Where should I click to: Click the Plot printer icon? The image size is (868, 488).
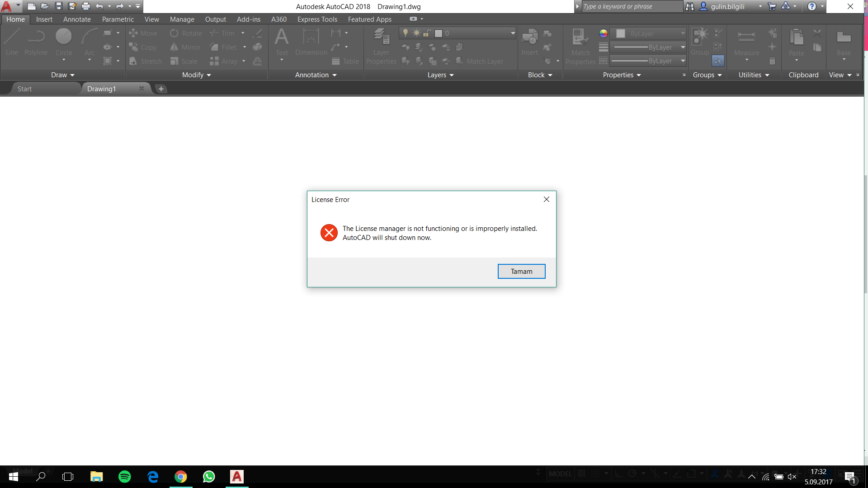[86, 6]
